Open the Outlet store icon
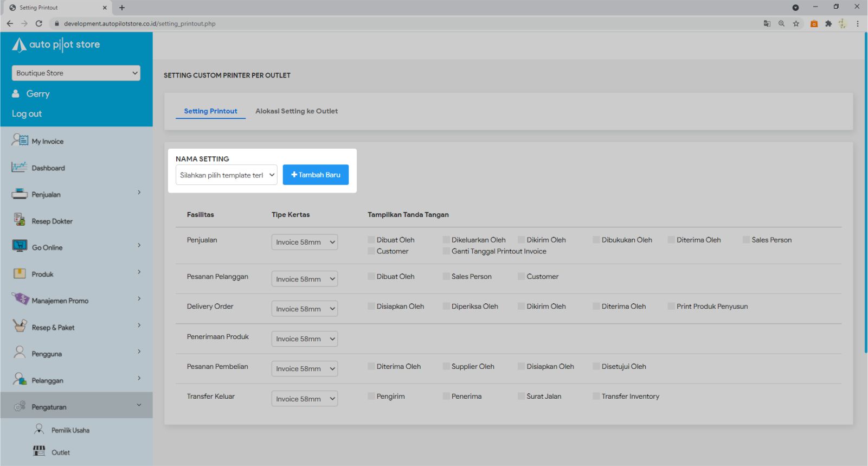 pos(39,451)
